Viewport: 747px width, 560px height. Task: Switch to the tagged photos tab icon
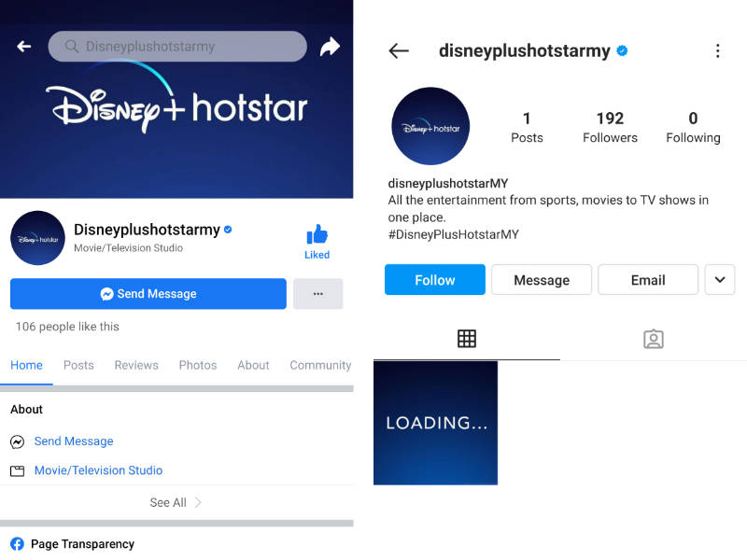tap(653, 339)
